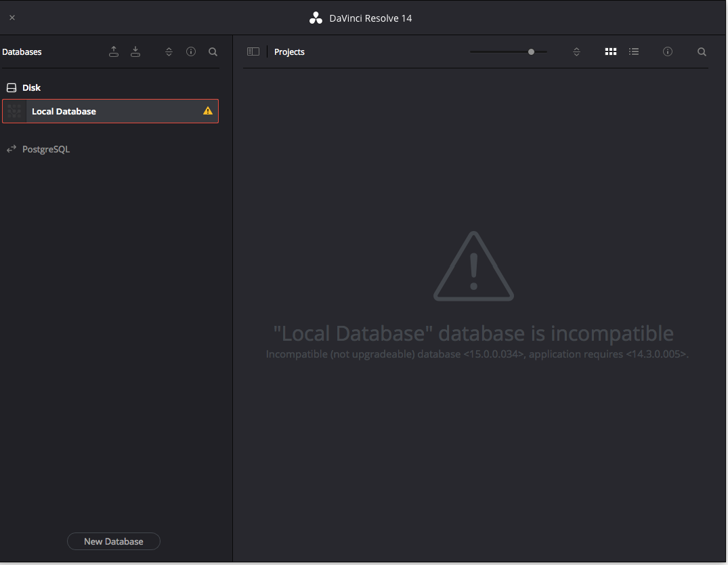Viewport: 728px width, 565px height.
Task: Click the Databases heading label
Action: tap(22, 52)
